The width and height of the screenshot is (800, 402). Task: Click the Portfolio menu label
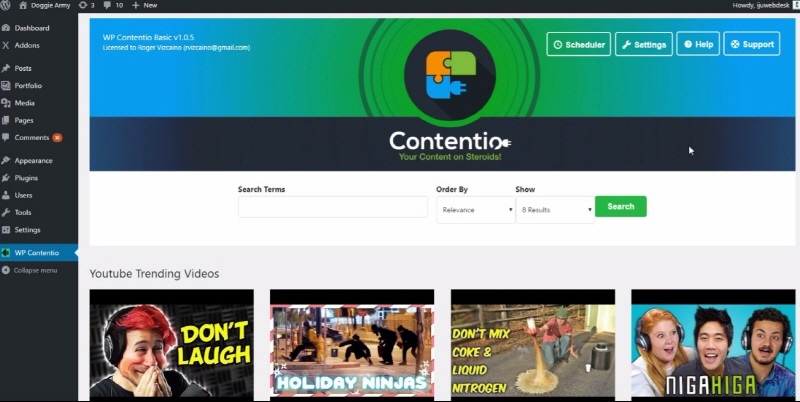28,86
